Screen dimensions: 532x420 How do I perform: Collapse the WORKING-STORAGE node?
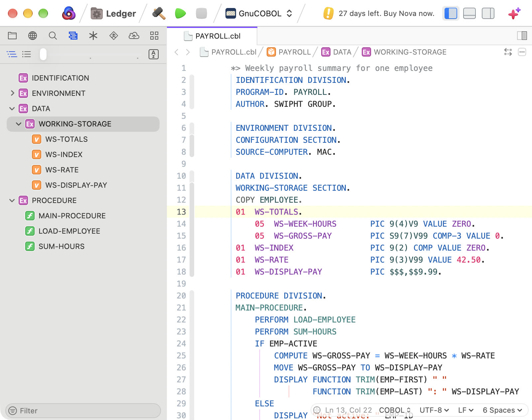point(19,124)
